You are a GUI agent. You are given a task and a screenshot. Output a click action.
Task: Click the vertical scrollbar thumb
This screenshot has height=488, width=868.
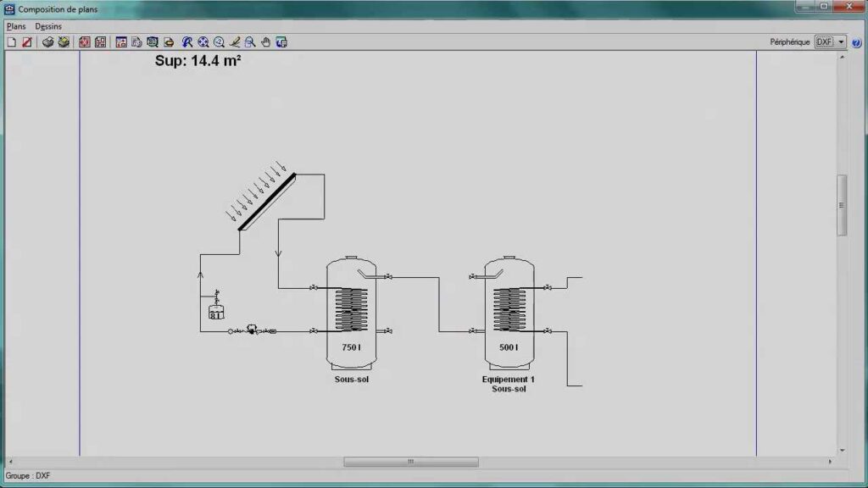tap(842, 205)
